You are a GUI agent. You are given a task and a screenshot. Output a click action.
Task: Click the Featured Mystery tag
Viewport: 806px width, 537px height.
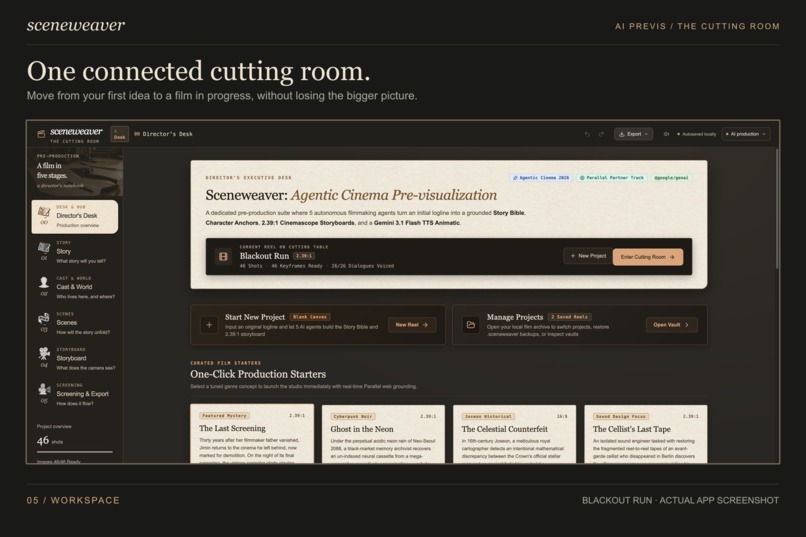click(224, 416)
